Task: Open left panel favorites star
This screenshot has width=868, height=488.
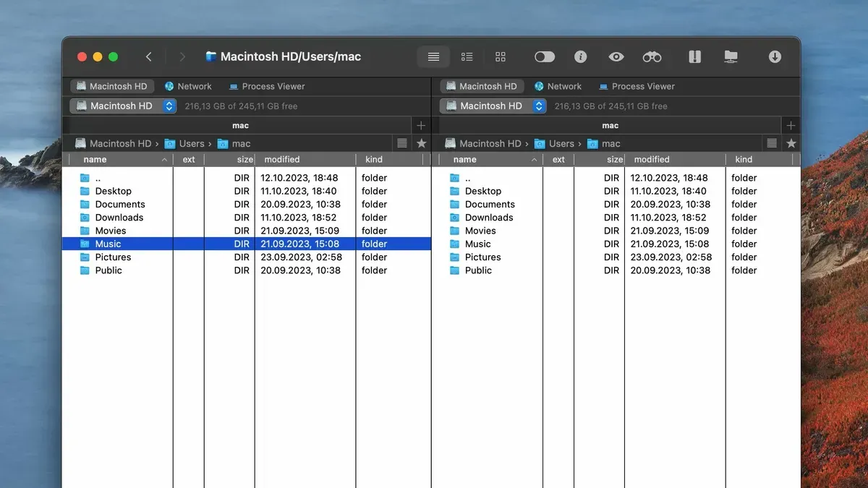Action: [x=422, y=143]
